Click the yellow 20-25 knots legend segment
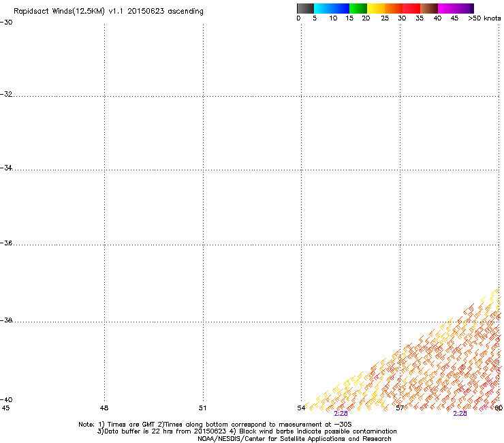 (376, 8)
